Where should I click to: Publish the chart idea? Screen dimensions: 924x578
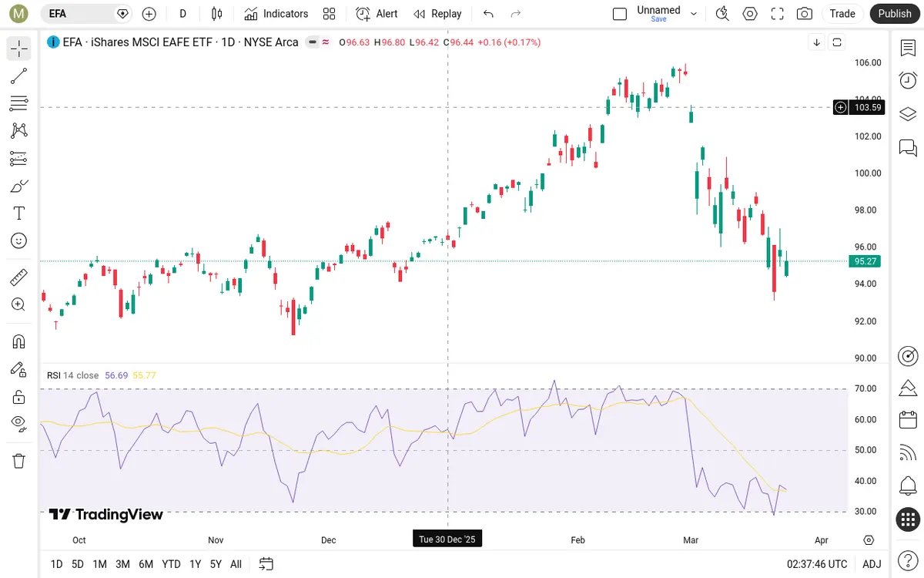[895, 14]
